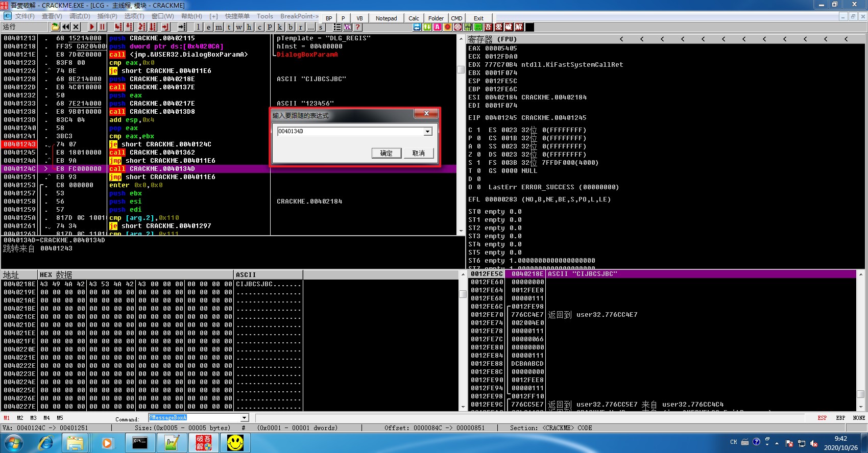Open References window with 'r' button
The width and height of the screenshot is (868, 453).
[300, 27]
